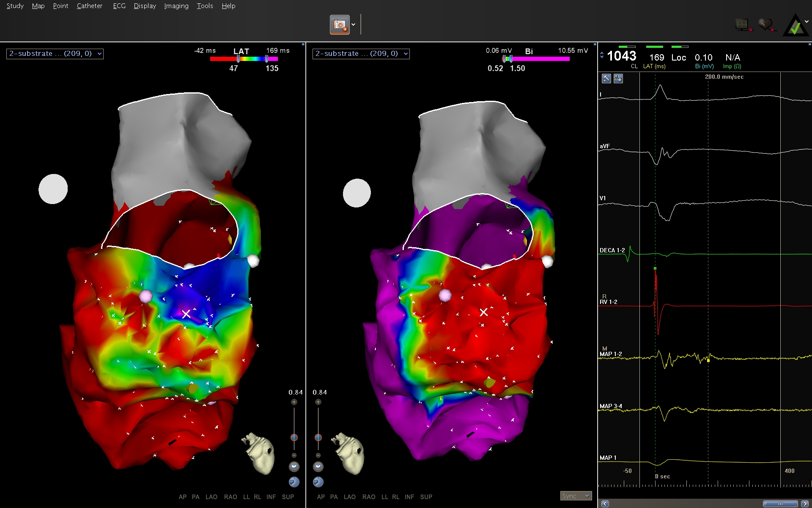
Task: Select LAO view on left map
Action: [211, 497]
